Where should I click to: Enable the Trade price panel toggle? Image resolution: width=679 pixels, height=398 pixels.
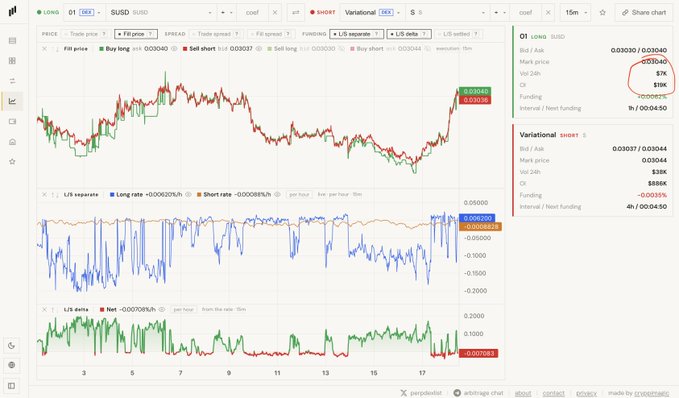[x=85, y=34]
